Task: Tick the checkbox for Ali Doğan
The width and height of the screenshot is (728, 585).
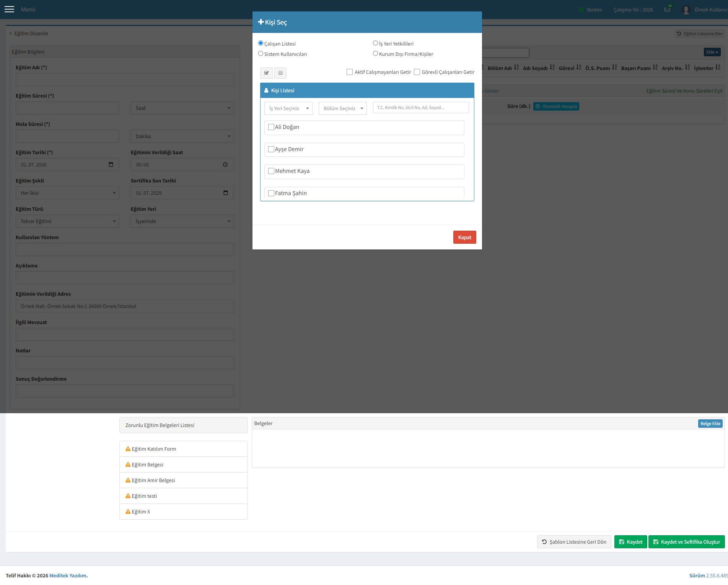Action: (271, 127)
